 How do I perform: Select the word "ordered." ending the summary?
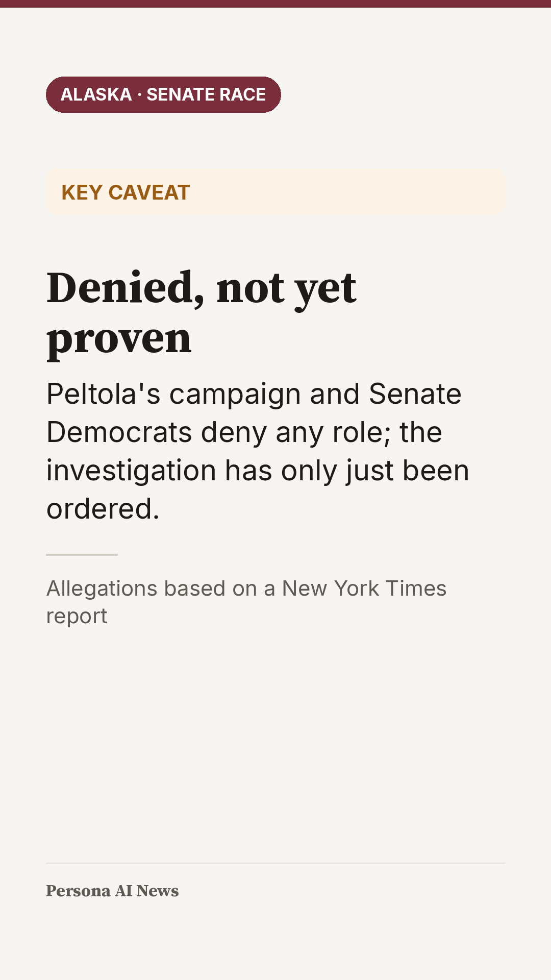(x=103, y=509)
